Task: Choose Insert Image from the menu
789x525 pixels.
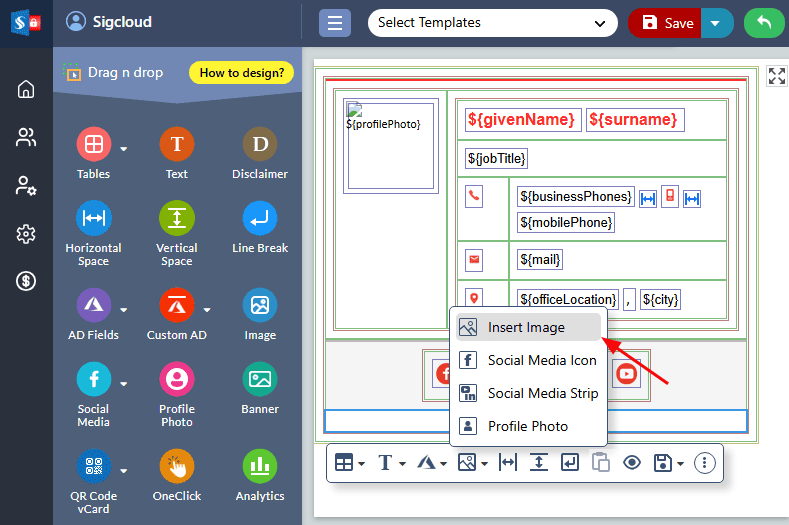Action: [x=528, y=327]
